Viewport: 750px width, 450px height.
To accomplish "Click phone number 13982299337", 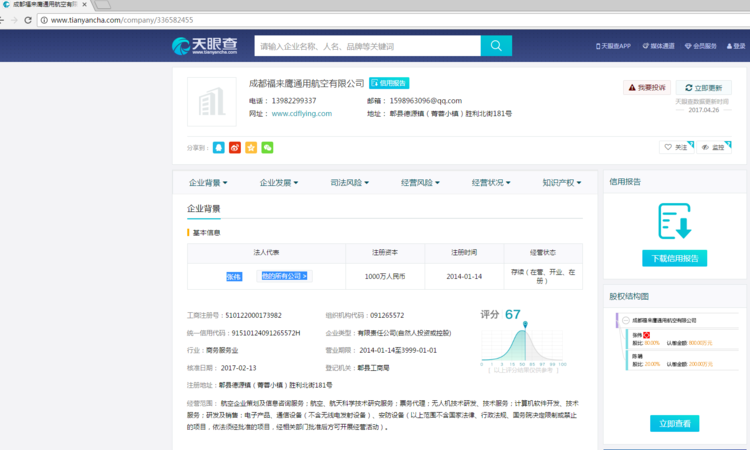I will click(x=294, y=100).
